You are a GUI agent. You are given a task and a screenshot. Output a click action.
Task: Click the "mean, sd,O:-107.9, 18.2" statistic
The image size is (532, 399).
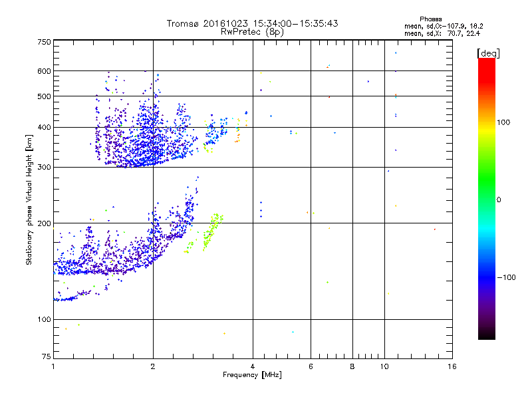point(444,26)
